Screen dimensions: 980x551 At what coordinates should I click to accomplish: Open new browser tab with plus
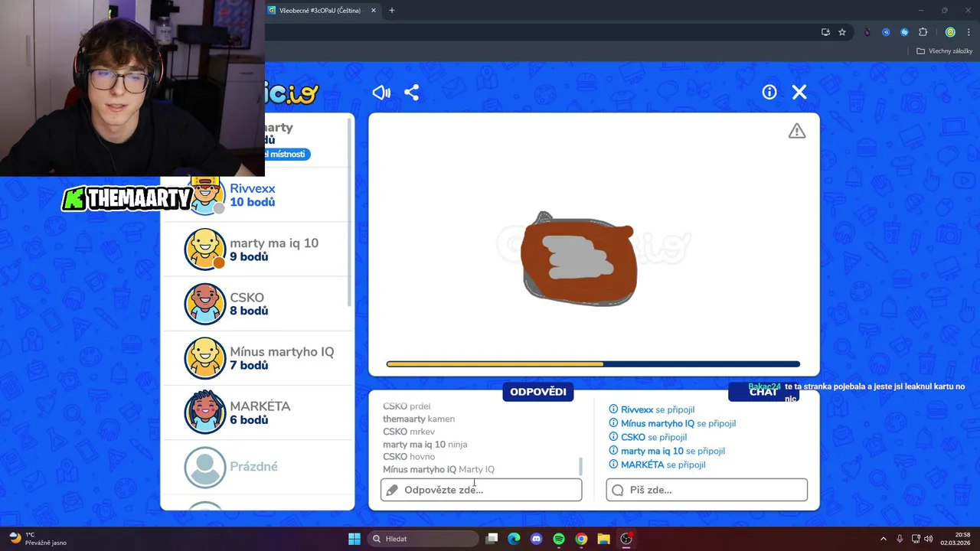coord(392,11)
